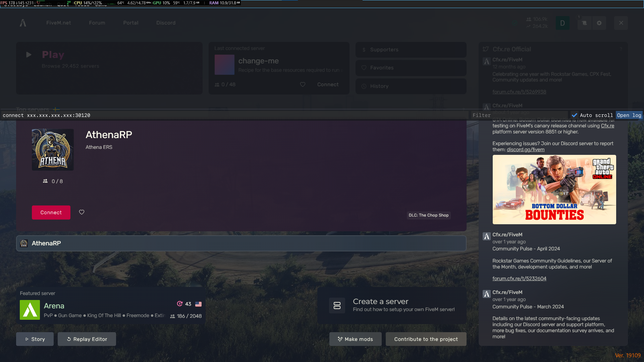Open the Forum menu item
Screen dimensions: 644x362
(x=97, y=23)
